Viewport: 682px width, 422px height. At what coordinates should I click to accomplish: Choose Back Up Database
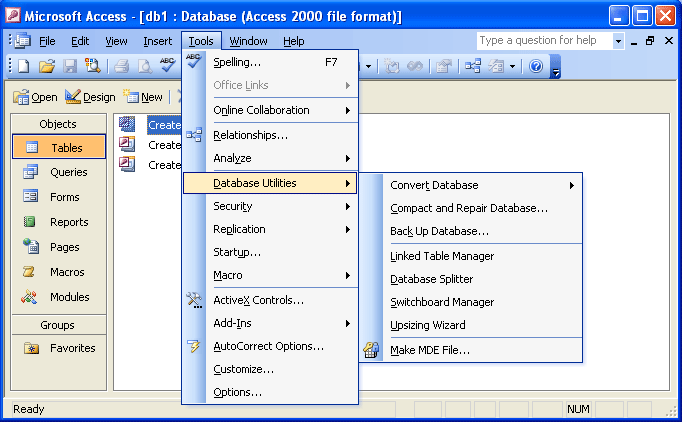[471, 231]
